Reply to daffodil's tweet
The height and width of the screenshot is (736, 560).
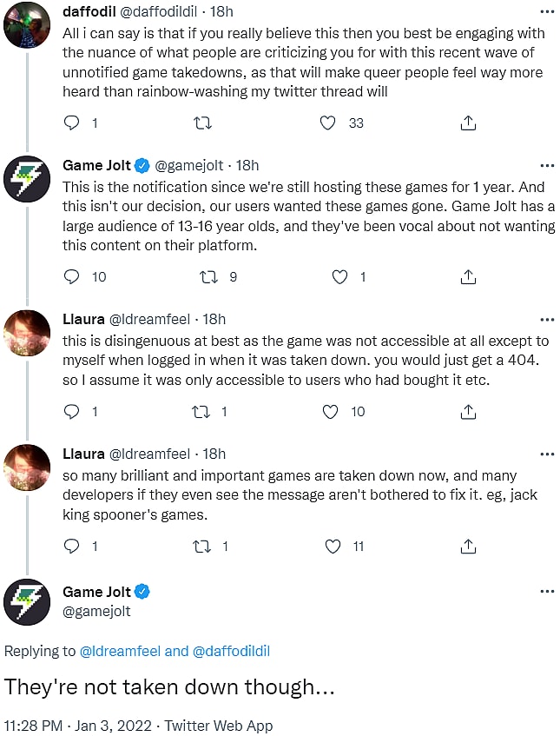(x=72, y=123)
